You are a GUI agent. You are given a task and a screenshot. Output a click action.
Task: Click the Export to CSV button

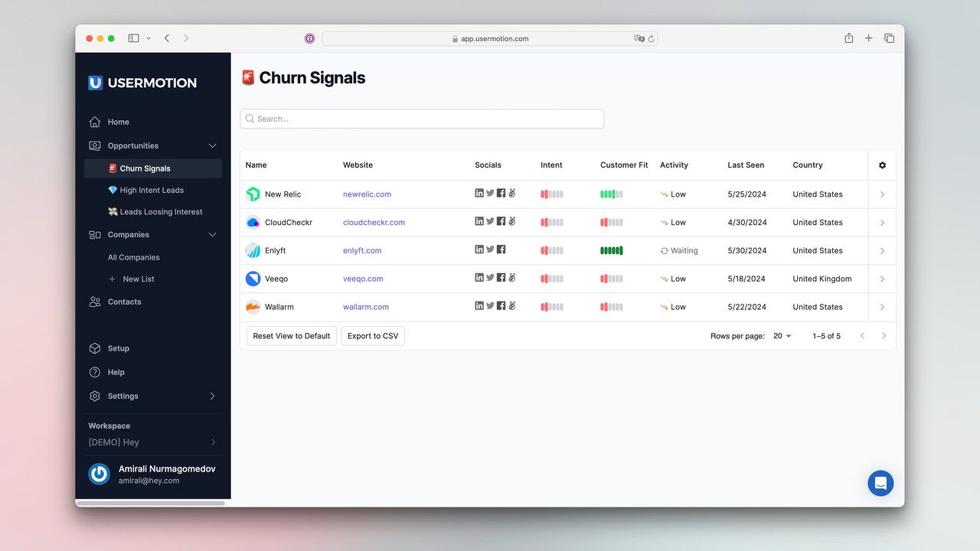373,336
